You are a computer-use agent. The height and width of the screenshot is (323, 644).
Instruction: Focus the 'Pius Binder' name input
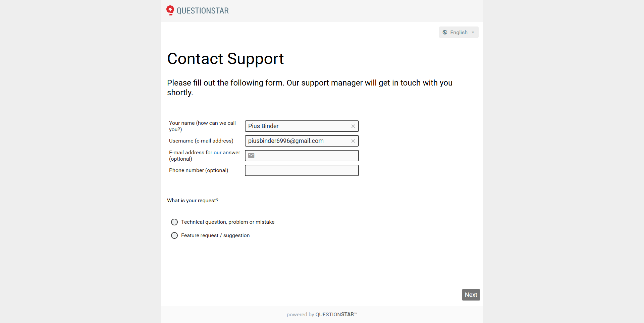tap(297, 126)
